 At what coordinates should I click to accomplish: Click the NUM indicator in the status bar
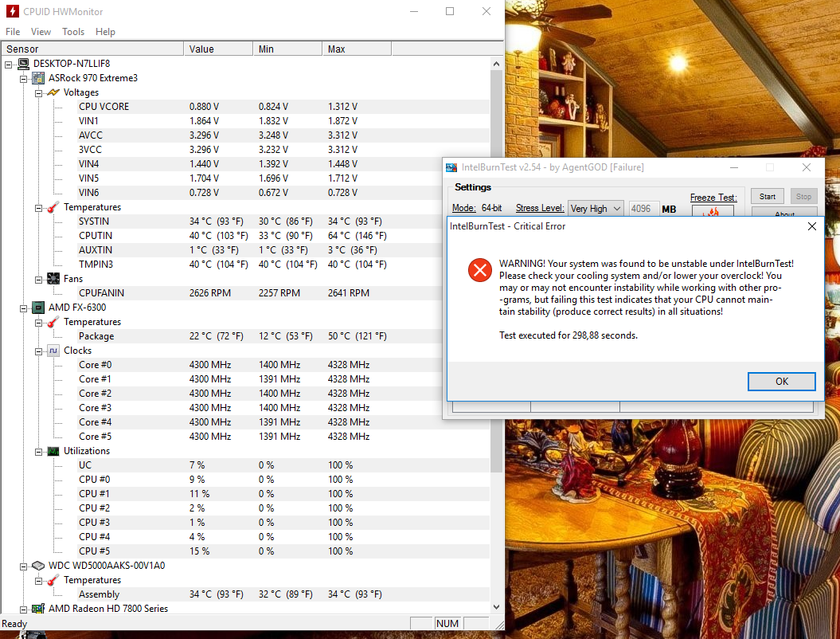pos(447,623)
